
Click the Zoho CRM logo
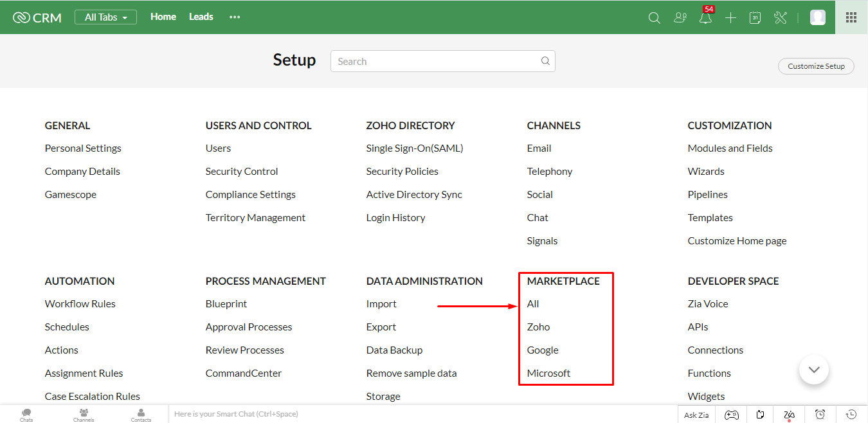coord(37,17)
